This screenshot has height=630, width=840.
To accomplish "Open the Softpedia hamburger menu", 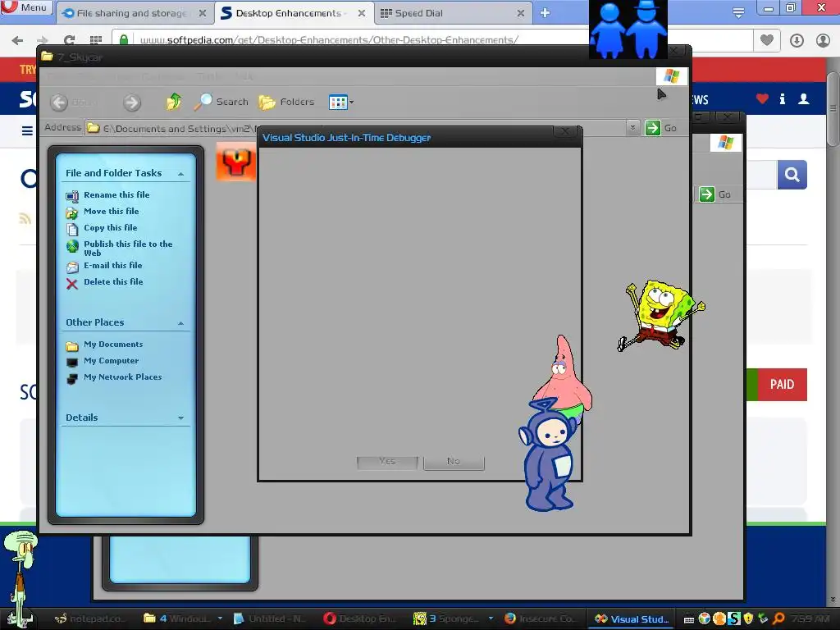I will (27, 130).
